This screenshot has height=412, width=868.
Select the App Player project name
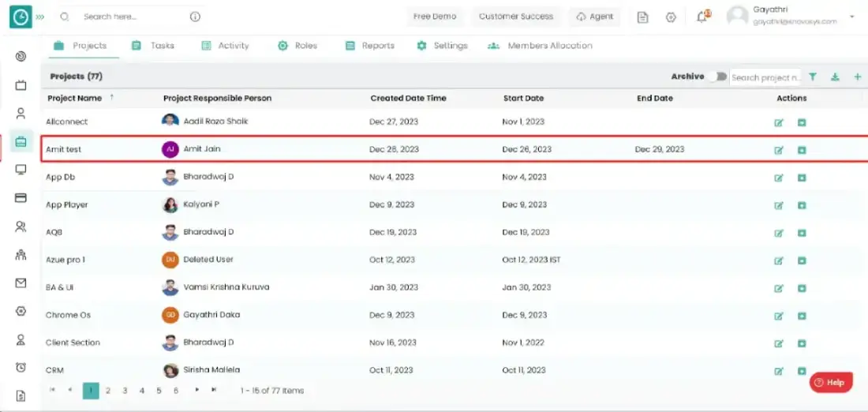click(67, 205)
